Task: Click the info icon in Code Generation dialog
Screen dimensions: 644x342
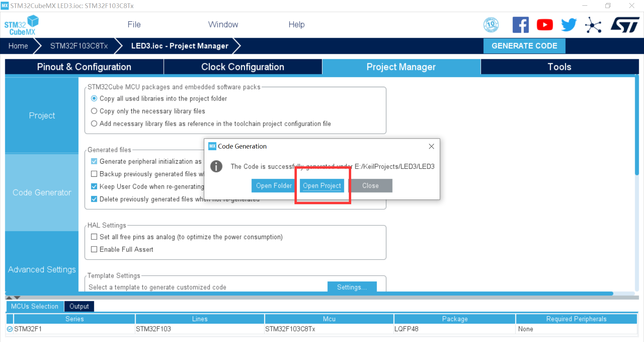Action: coord(216,166)
